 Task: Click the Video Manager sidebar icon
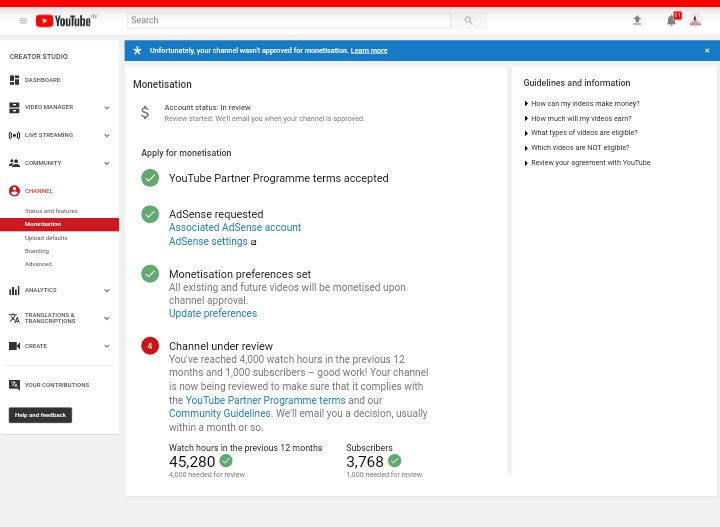[x=14, y=107]
